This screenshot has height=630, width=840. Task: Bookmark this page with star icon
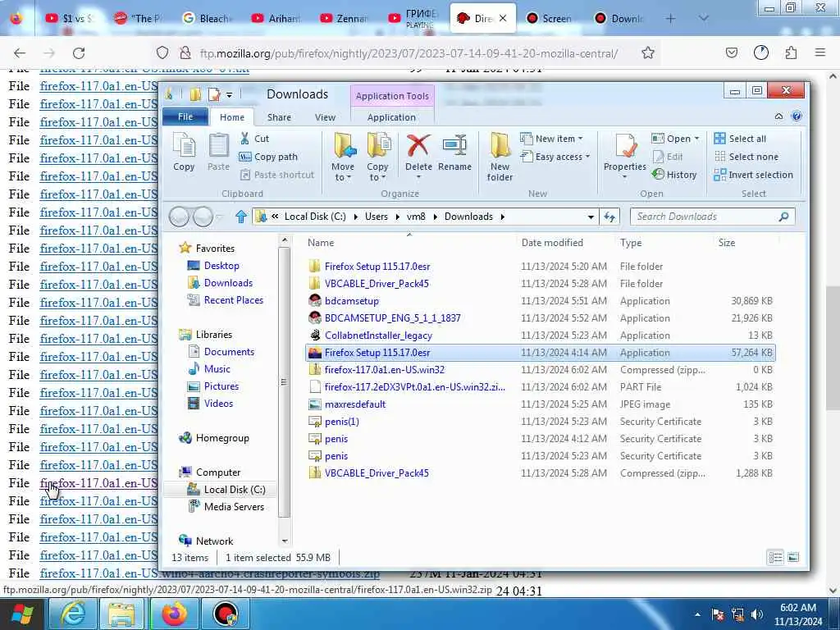click(648, 53)
